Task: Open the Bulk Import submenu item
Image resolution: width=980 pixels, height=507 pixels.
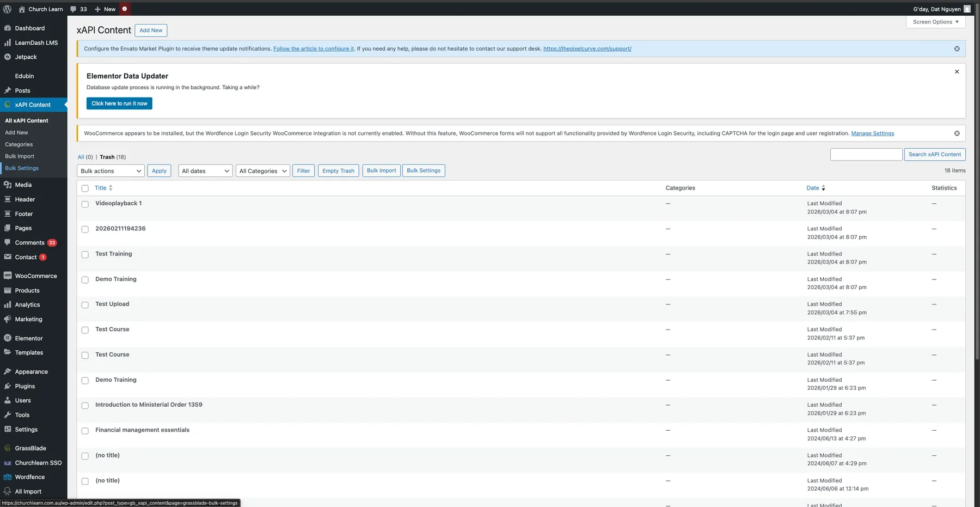Action: 20,156
